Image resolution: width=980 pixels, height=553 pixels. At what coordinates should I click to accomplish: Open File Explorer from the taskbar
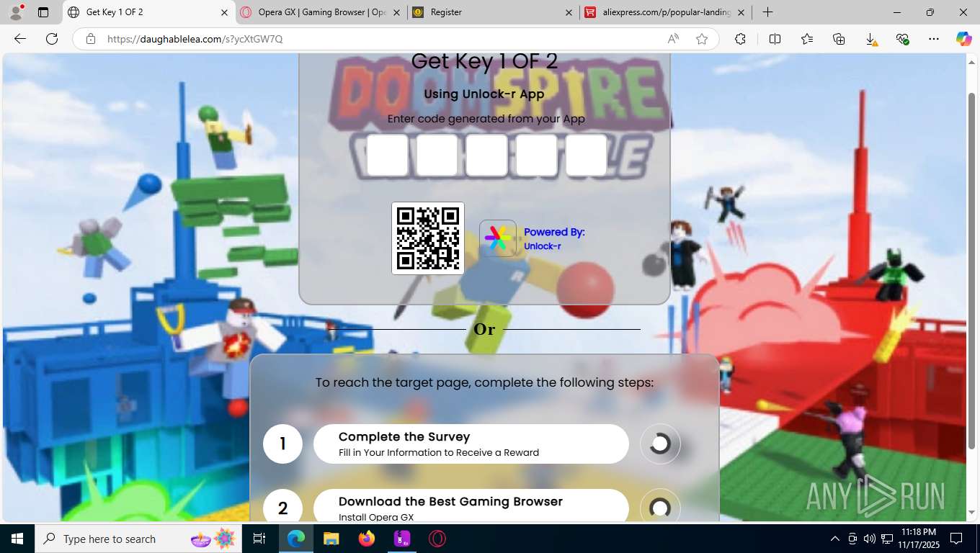click(x=331, y=539)
